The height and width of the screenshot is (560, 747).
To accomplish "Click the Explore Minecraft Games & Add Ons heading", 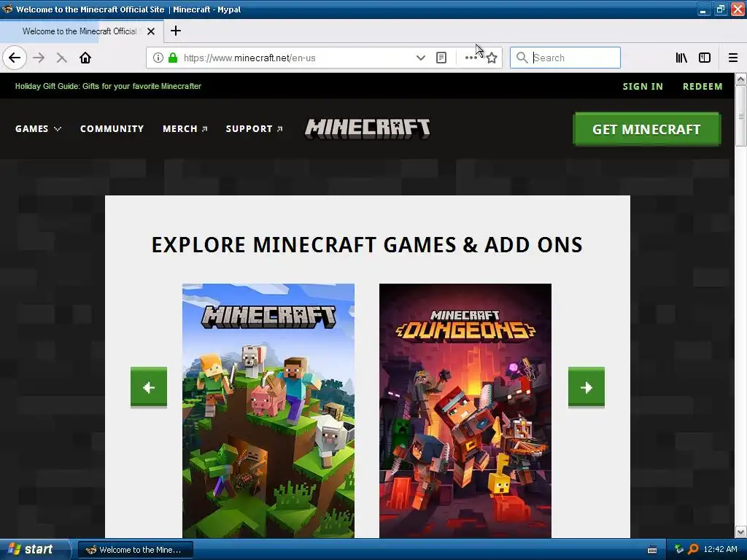I will tap(367, 245).
